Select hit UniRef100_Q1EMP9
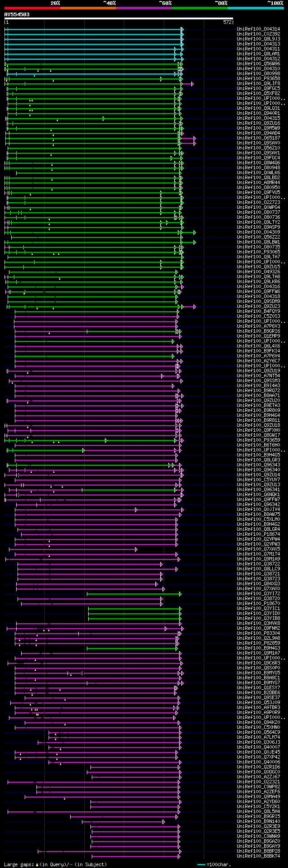 pos(258,336)
